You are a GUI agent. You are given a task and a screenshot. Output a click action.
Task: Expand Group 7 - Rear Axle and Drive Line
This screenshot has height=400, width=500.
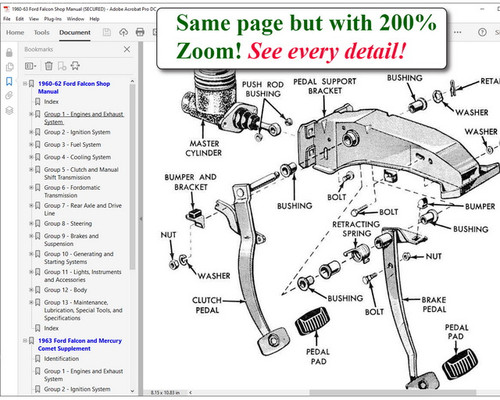point(31,205)
